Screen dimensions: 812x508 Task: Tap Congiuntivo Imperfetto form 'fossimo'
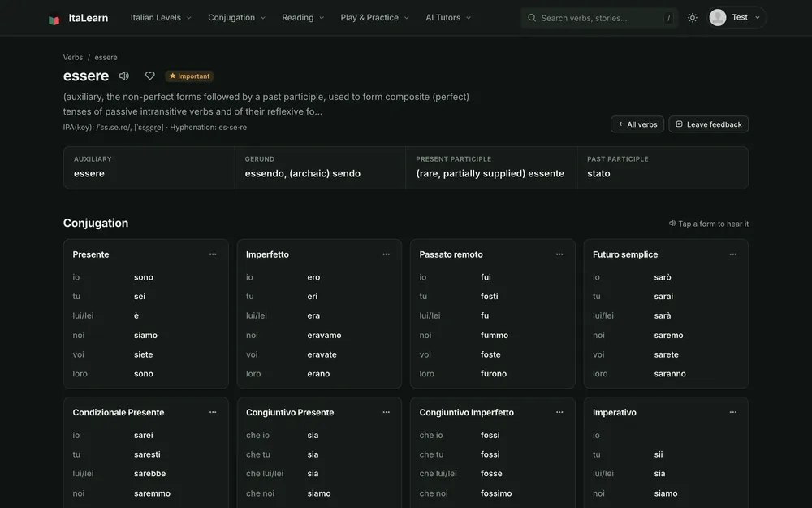[496, 493]
